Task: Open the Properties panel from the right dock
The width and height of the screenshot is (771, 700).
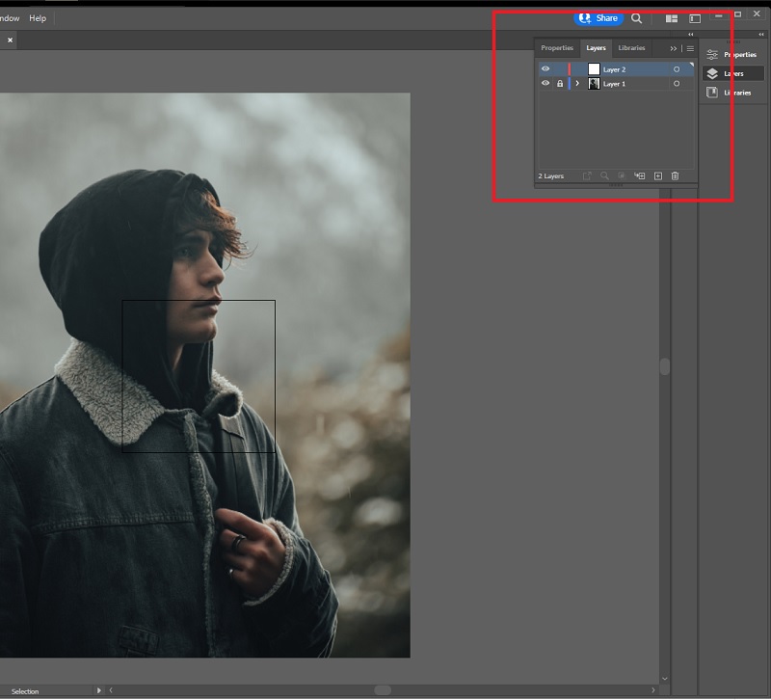Action: pos(732,54)
